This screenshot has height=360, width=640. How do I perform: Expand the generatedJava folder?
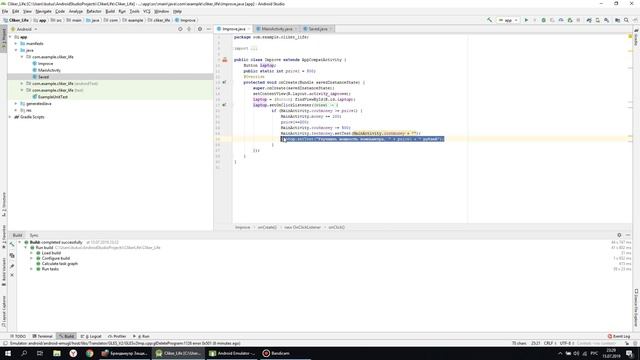pyautogui.click(x=16, y=104)
